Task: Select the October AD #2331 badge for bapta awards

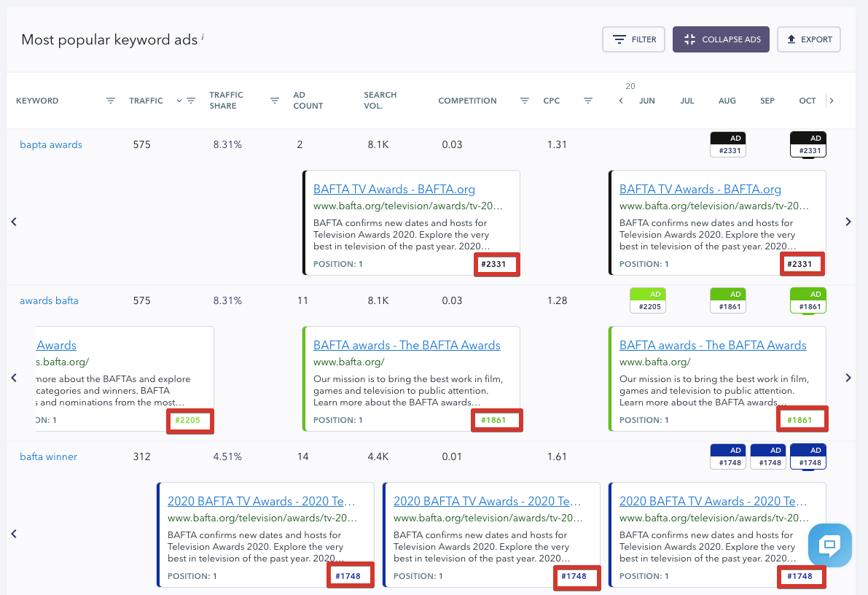Action: [x=808, y=144]
